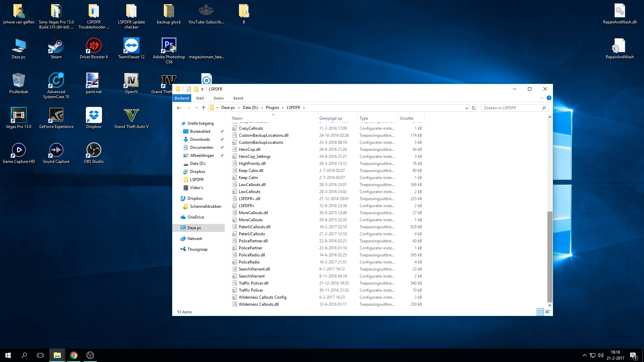Screen dimensions: 644x362
Task: Click the file list vertical scrollbar
Action: pos(549,256)
